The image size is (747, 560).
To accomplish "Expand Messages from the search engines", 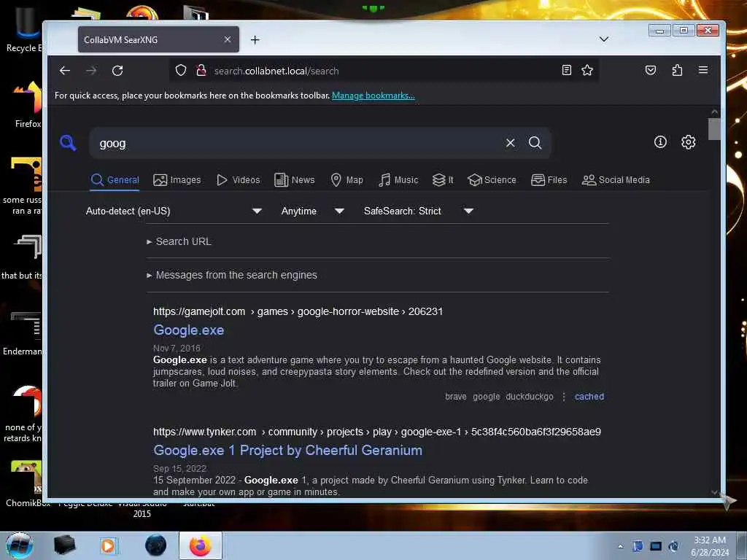I will click(x=232, y=275).
